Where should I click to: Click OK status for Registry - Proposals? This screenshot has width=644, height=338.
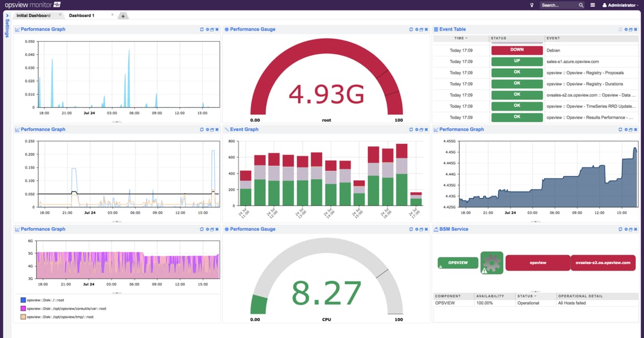[x=517, y=72]
